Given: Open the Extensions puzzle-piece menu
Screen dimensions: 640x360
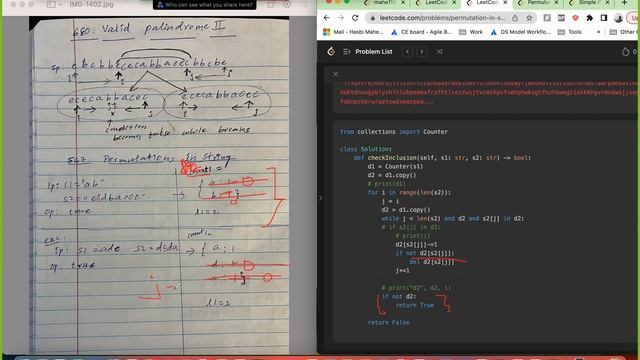Looking at the screenshot, I should pos(589,18).
